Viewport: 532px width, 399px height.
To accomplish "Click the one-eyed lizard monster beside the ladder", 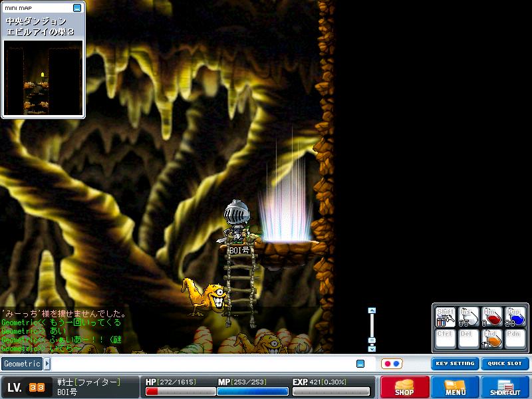I will (205, 296).
